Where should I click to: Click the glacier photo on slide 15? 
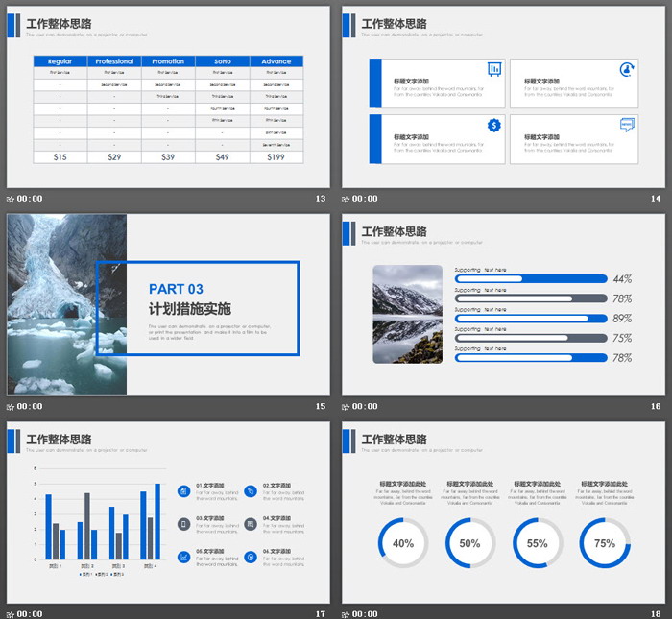(x=67, y=304)
